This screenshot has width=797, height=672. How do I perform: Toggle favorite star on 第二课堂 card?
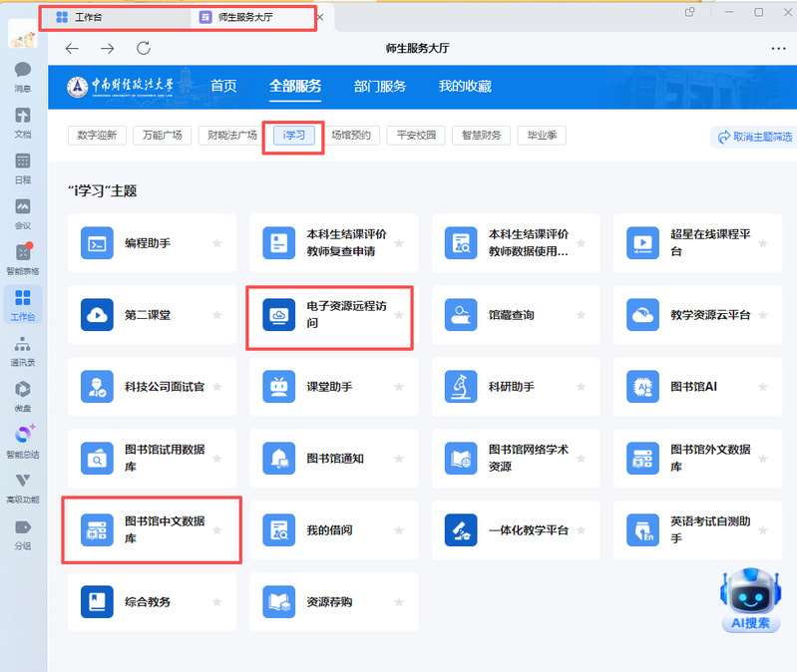[216, 315]
